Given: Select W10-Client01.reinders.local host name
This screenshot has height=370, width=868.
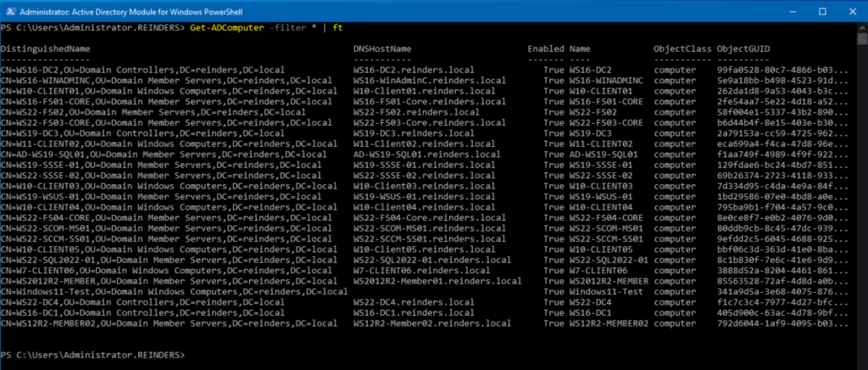Looking at the screenshot, I should coord(425,91).
